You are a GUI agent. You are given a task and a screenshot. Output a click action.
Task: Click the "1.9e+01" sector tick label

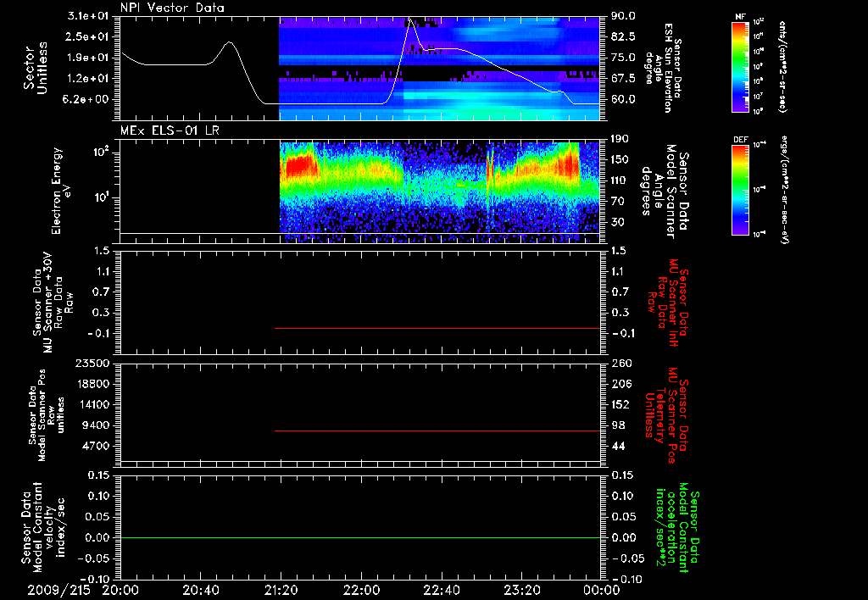pos(88,58)
